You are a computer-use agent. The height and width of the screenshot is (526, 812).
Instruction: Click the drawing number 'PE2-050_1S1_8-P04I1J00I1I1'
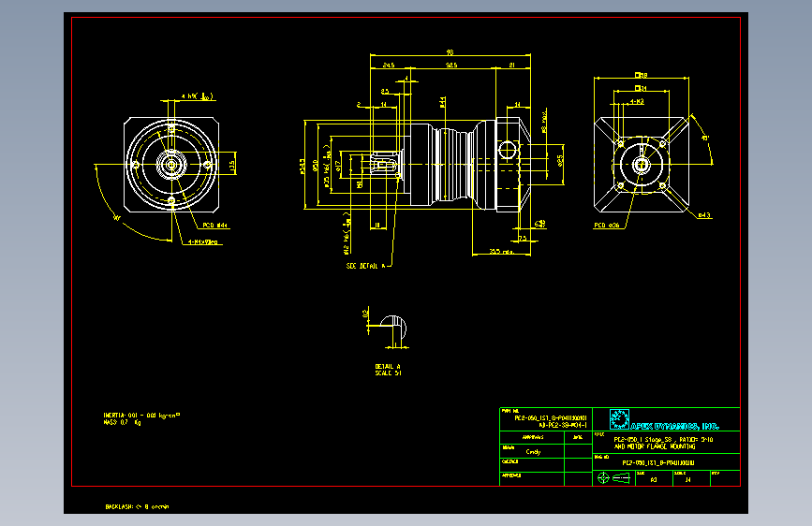tap(658, 462)
